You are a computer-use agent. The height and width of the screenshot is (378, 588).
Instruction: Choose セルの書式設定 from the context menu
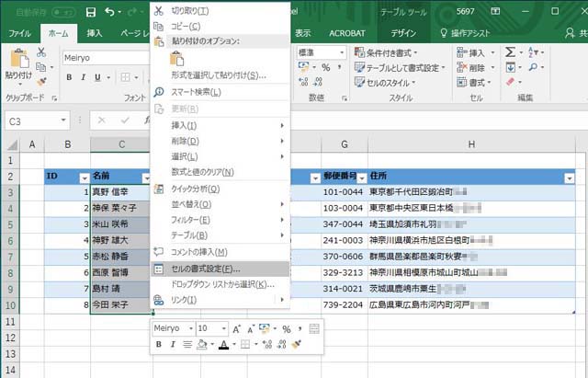click(206, 269)
